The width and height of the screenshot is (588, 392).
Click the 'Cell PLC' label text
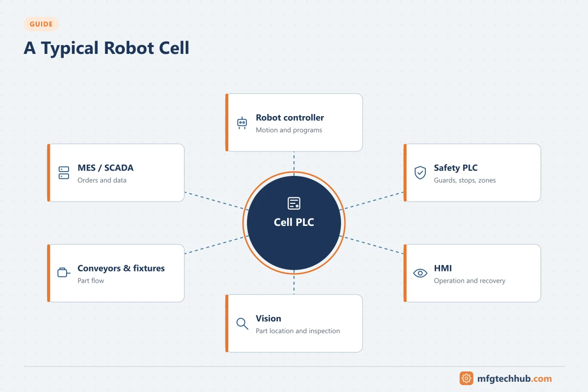[x=294, y=222]
